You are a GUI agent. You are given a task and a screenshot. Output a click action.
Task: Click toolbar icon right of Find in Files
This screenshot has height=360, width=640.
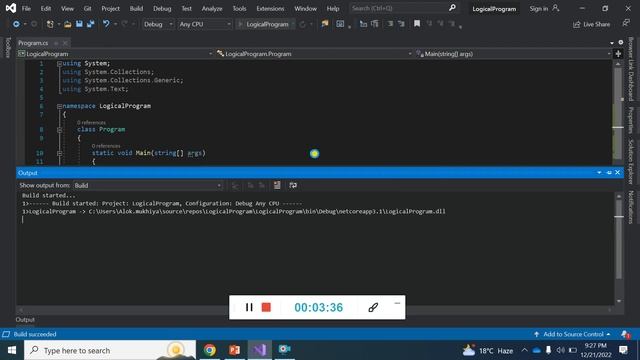(x=340, y=24)
